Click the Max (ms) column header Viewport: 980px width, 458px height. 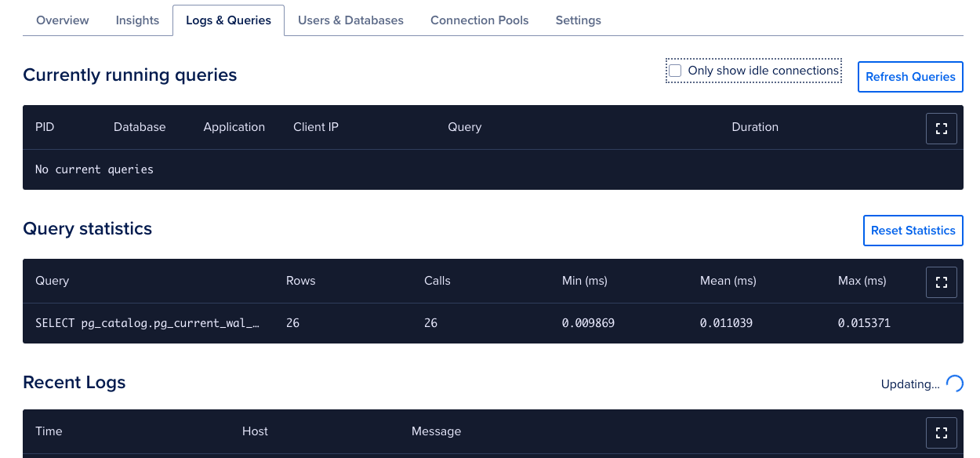pyautogui.click(x=862, y=281)
